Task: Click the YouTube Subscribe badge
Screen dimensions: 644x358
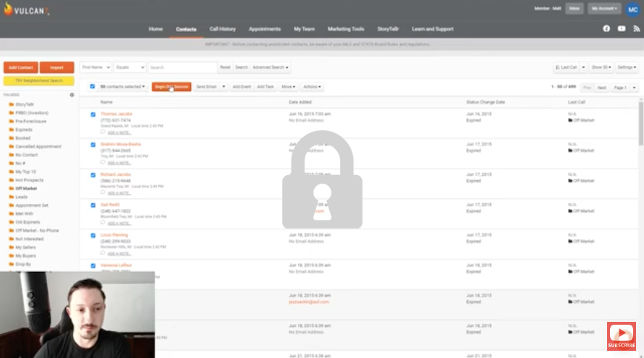Action: coord(621,336)
